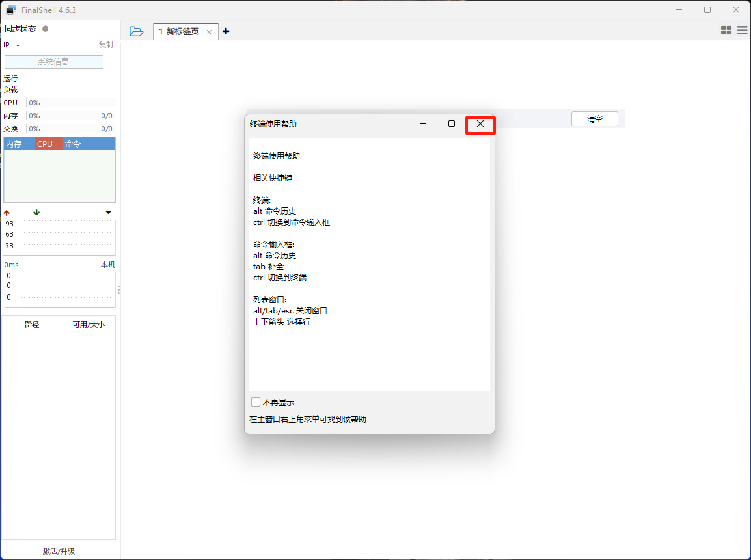Sort process list by CPU column

[x=48, y=144]
